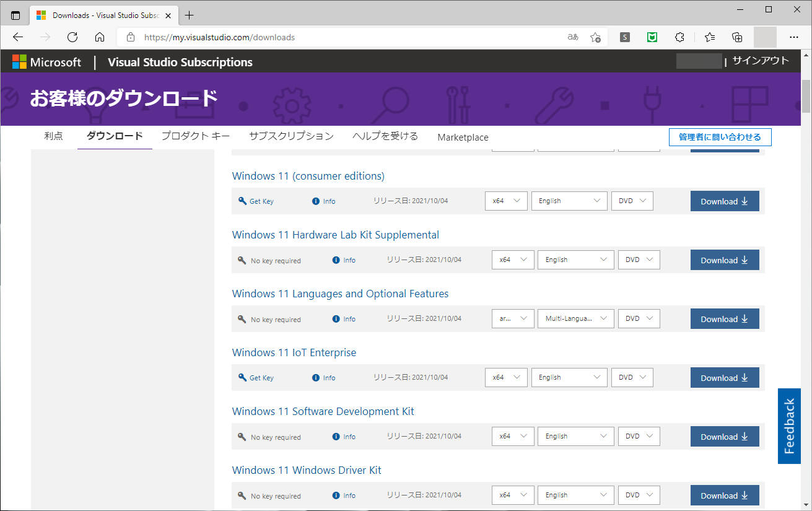Open the browser extensions puzzle icon
Viewport: 812px width, 511px height.
point(679,37)
